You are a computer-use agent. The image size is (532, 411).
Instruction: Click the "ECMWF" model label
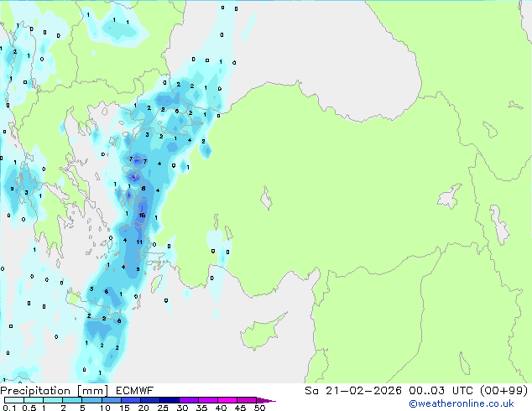tap(134, 391)
